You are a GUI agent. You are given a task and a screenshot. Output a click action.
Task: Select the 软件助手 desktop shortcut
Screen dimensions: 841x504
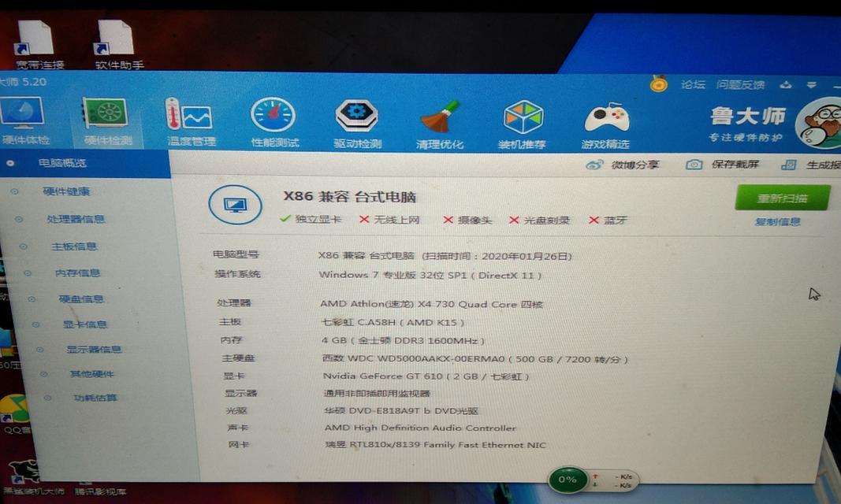tap(118, 45)
